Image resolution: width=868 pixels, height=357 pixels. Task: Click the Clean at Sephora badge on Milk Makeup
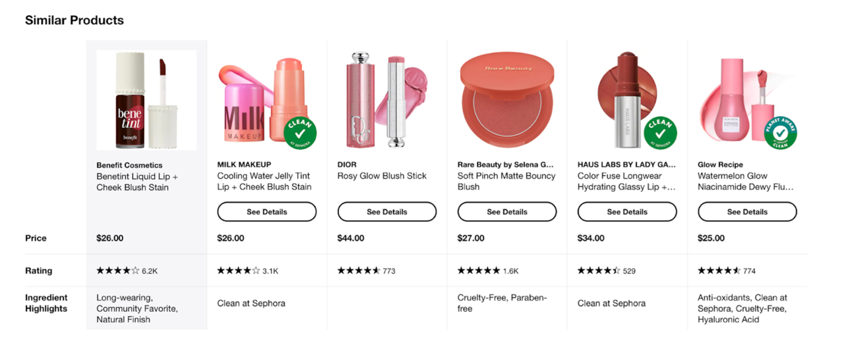coord(300,133)
